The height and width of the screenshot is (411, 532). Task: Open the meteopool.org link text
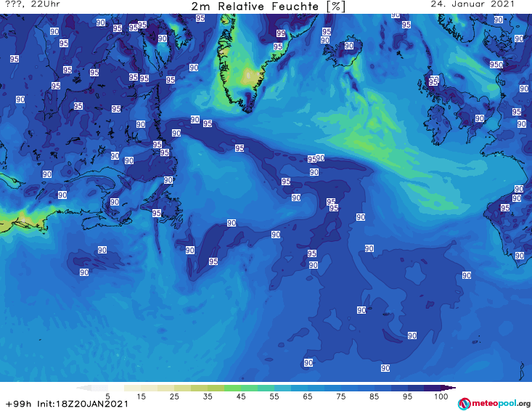501,403
